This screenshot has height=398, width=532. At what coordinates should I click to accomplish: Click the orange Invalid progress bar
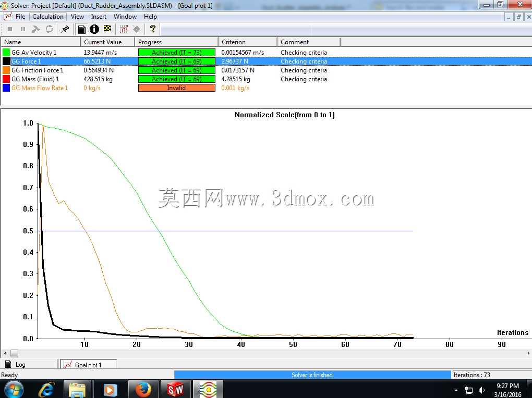[x=177, y=88]
